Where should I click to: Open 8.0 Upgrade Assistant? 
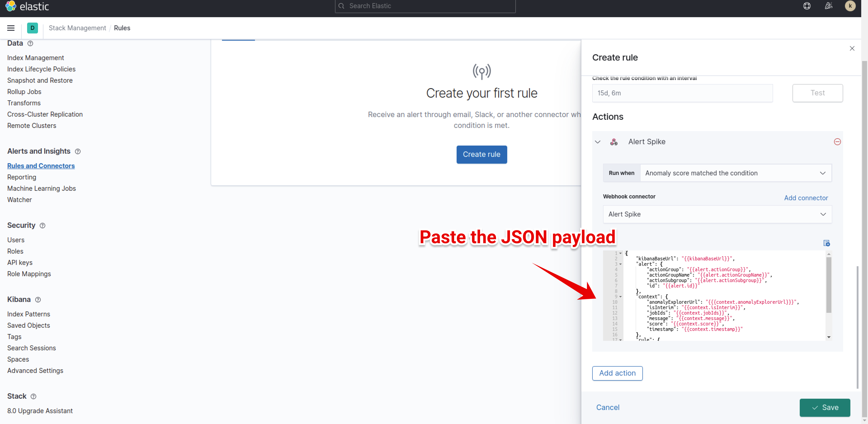[40, 411]
